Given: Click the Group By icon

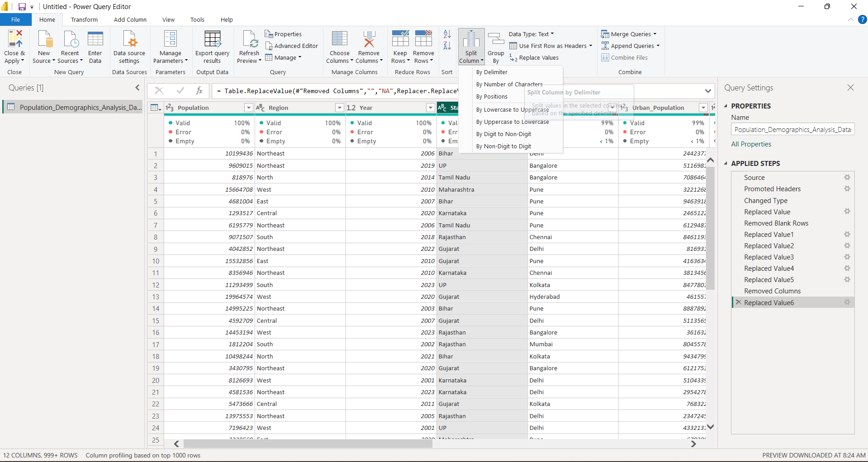Looking at the screenshot, I should [x=496, y=39].
